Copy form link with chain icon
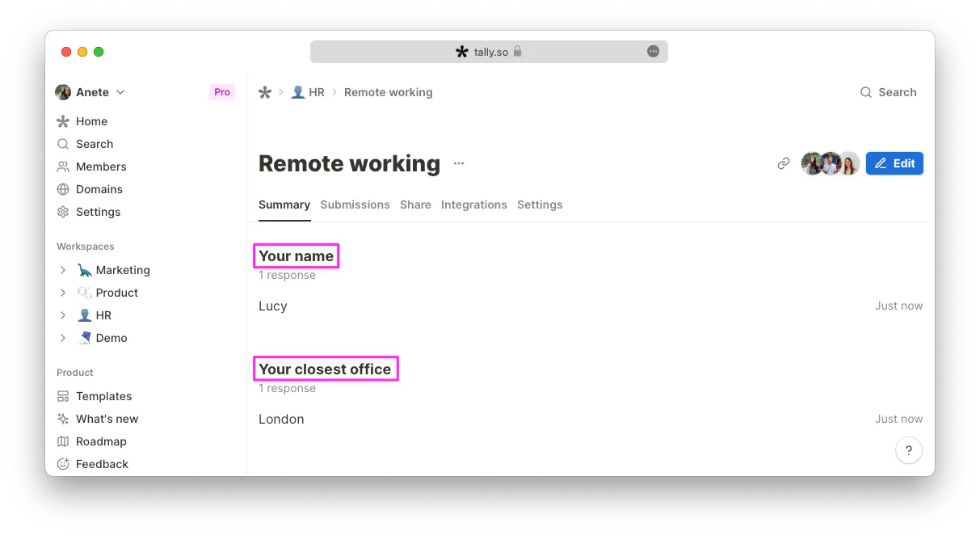980x536 pixels. click(x=783, y=163)
